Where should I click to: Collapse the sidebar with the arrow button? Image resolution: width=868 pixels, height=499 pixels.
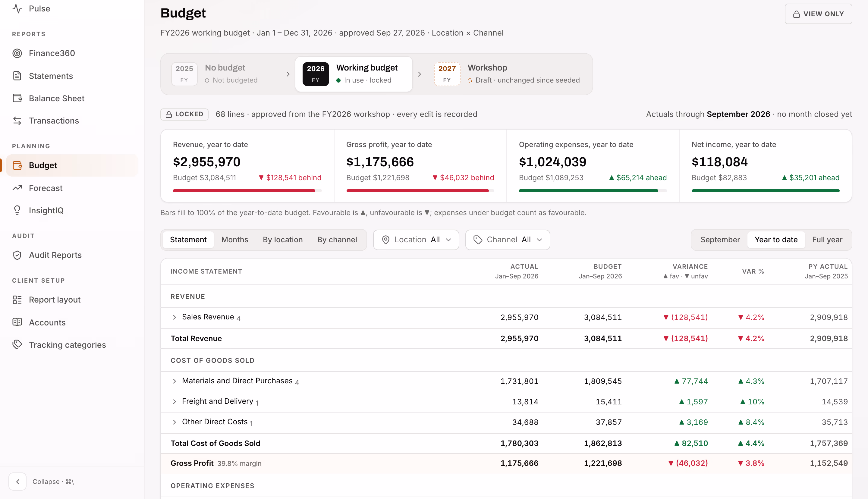[17, 482]
